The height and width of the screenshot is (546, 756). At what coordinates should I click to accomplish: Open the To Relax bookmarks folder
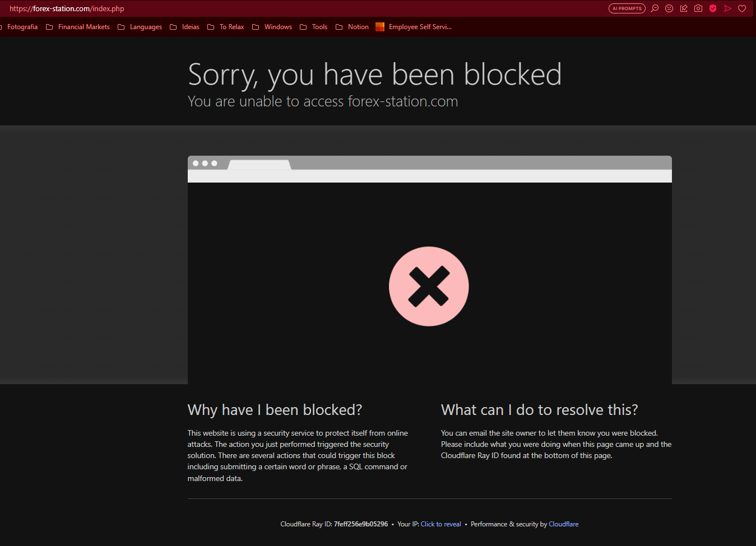[225, 27]
